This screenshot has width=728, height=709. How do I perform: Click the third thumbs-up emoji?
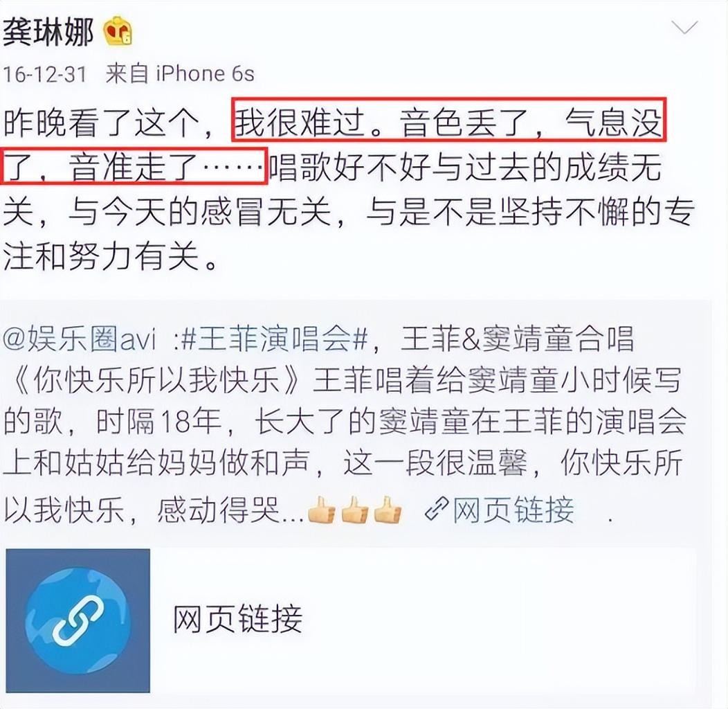click(388, 510)
